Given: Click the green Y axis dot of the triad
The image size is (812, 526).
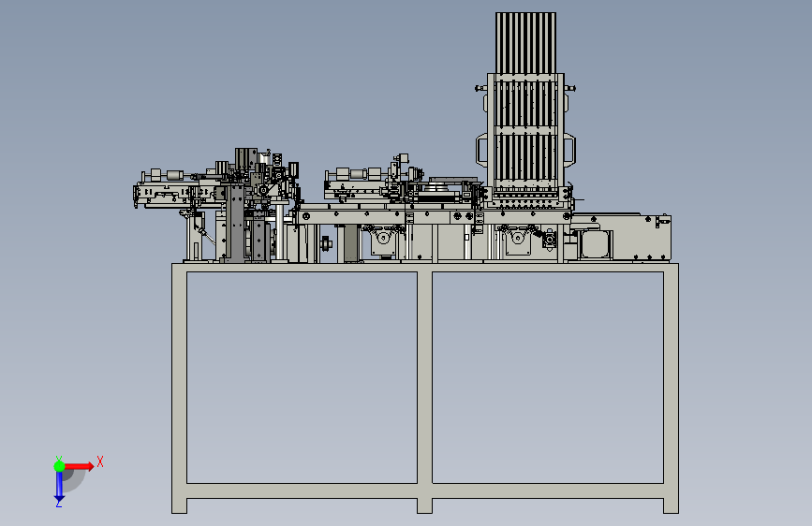Looking at the screenshot, I should coord(59,466).
